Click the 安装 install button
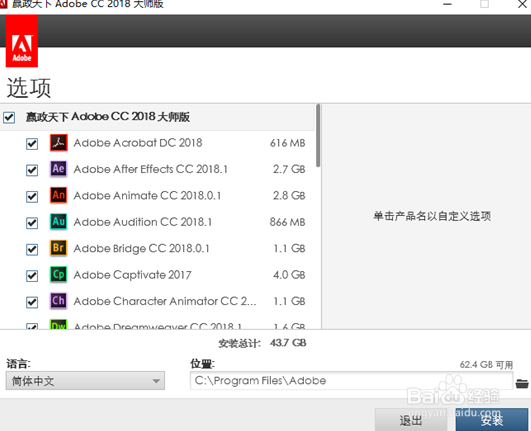The width and height of the screenshot is (531, 431). 492,420
